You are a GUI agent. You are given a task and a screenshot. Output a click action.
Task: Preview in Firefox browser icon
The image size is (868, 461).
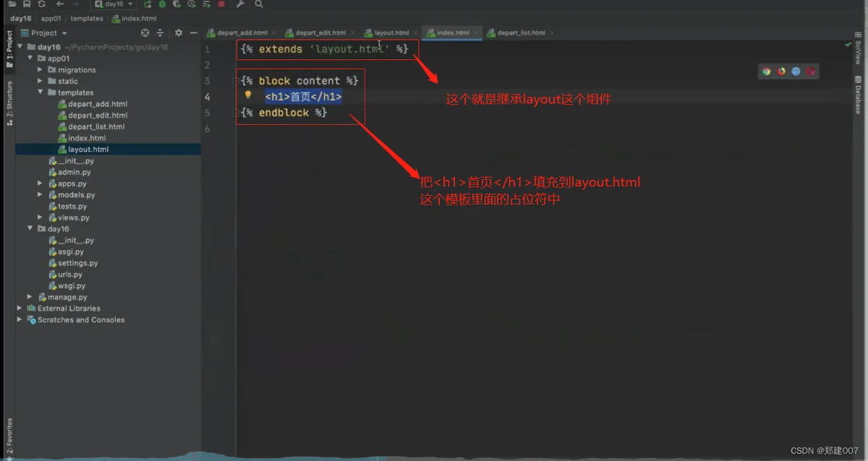coord(781,71)
